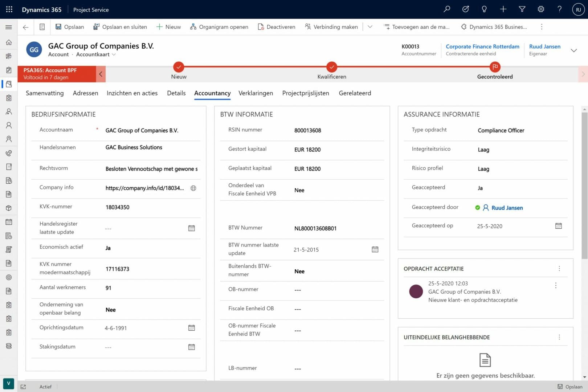Image resolution: width=588 pixels, height=392 pixels.
Task: Switch to the Verklaringen tab
Action: click(x=256, y=93)
